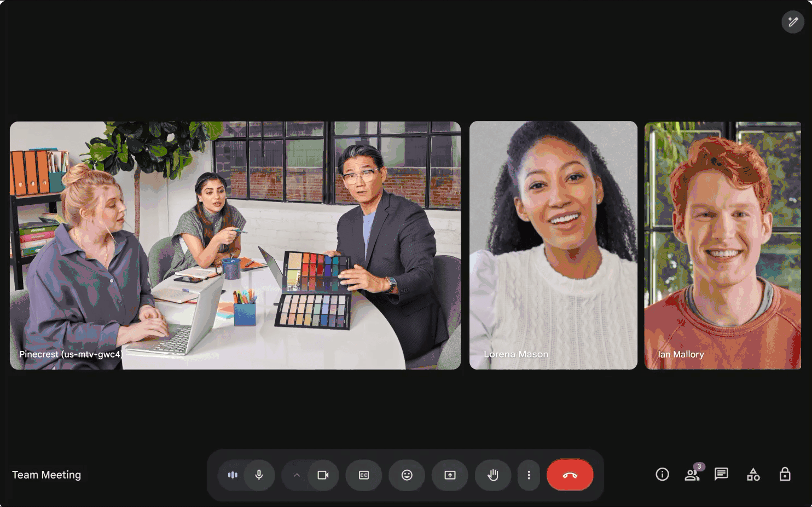This screenshot has width=812, height=507.
Task: Mute the microphone
Action: point(259,475)
